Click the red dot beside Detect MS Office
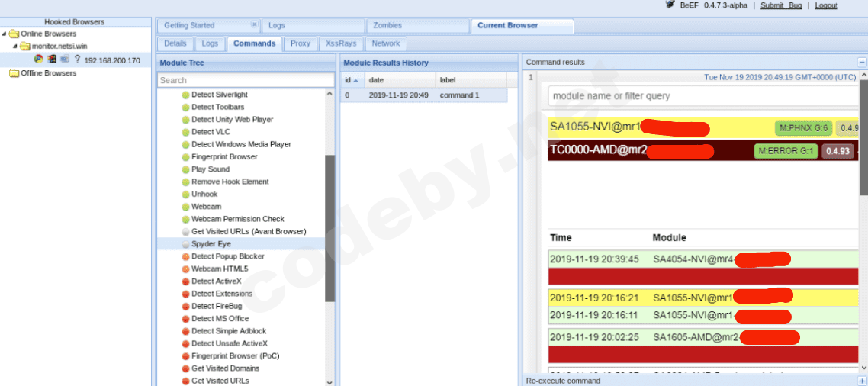Screen dimensions: 868x386 [x=185, y=319]
